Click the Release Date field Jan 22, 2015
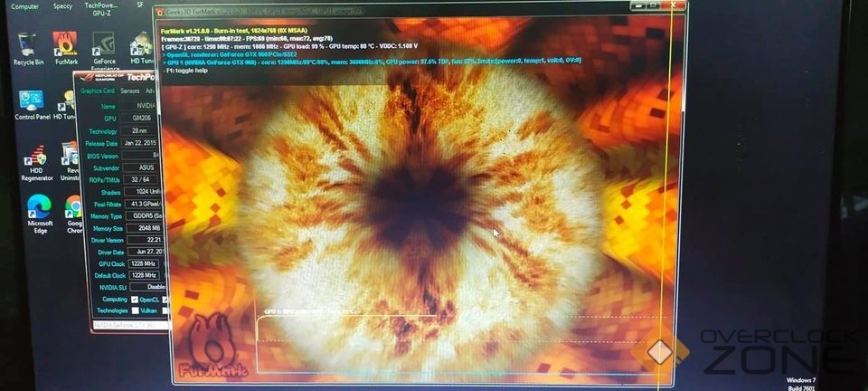Viewport: 868px width, 391px height. 141,143
